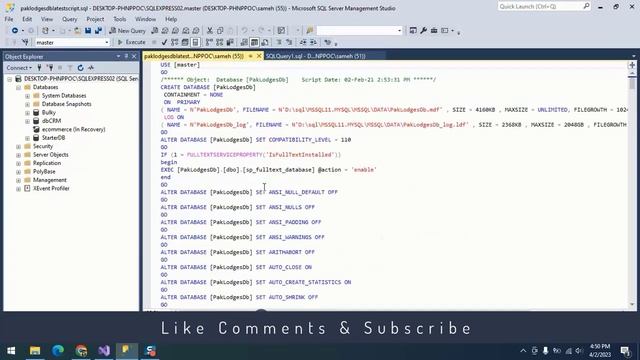Image resolution: width=640 pixels, height=360 pixels.
Task: Select the PolyBase folder label
Action: click(44, 172)
